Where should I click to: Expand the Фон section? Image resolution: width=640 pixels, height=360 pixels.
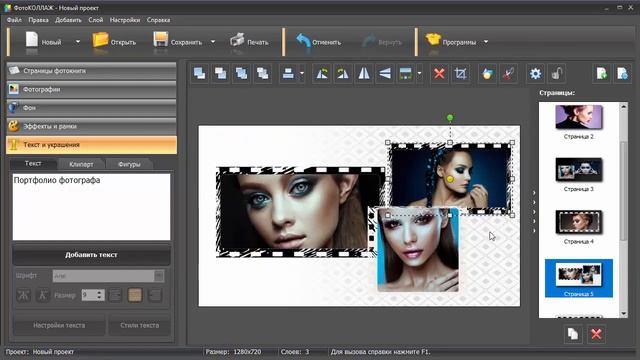pyautogui.click(x=91, y=108)
